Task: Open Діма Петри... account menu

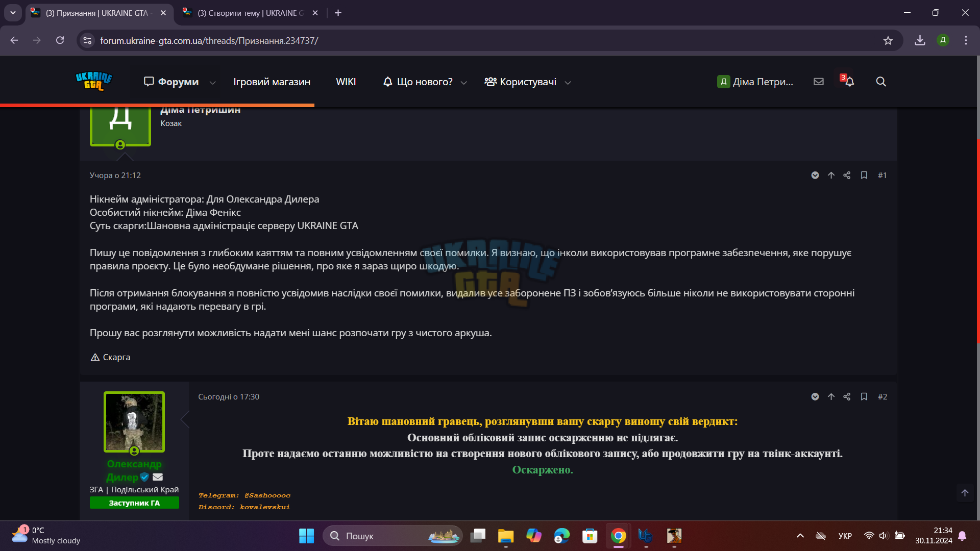Action: (755, 82)
